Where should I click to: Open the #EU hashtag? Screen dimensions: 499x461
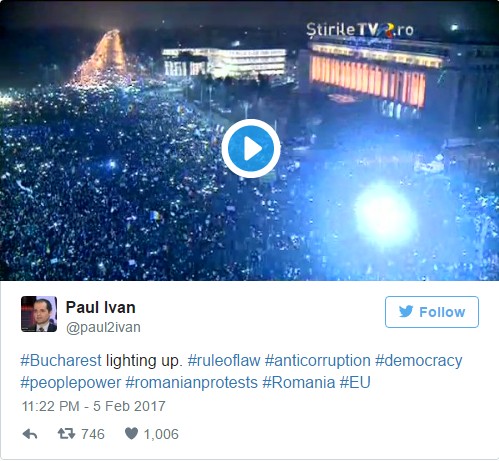tap(355, 383)
